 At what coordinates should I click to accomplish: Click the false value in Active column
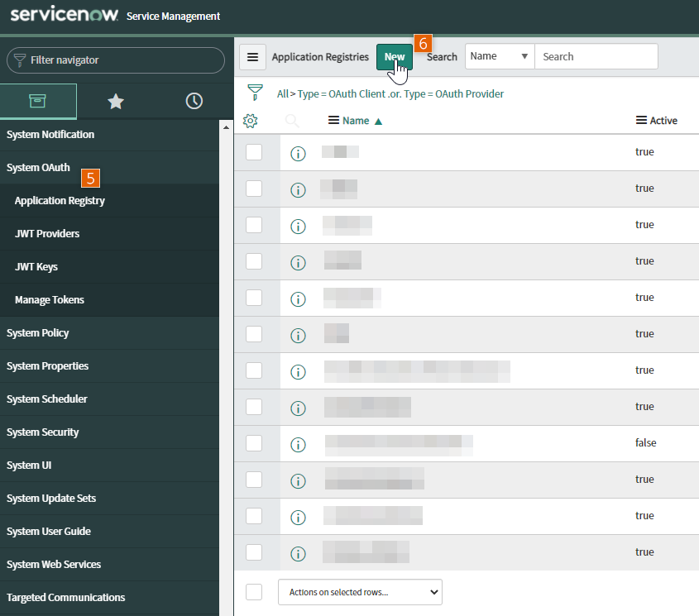coord(645,443)
